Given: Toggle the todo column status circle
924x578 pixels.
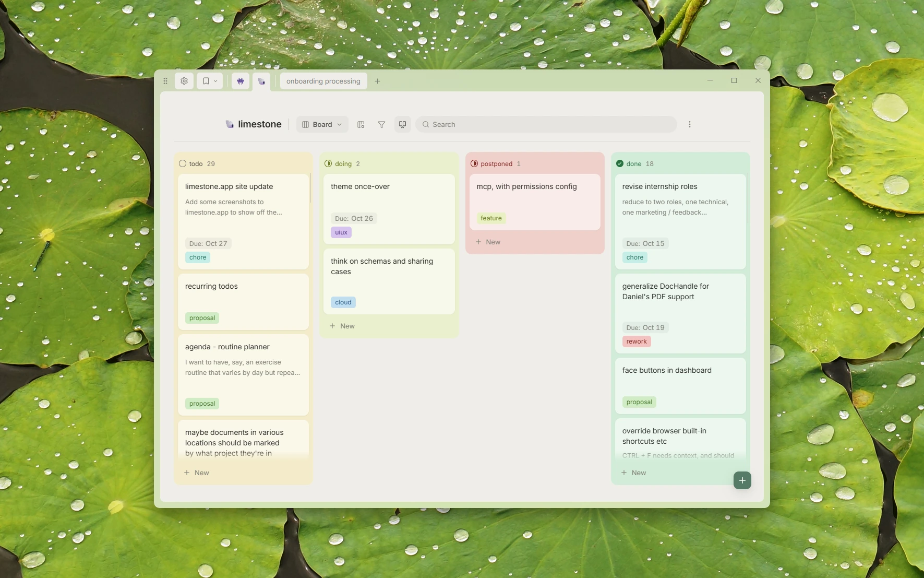Looking at the screenshot, I should pyautogui.click(x=183, y=163).
